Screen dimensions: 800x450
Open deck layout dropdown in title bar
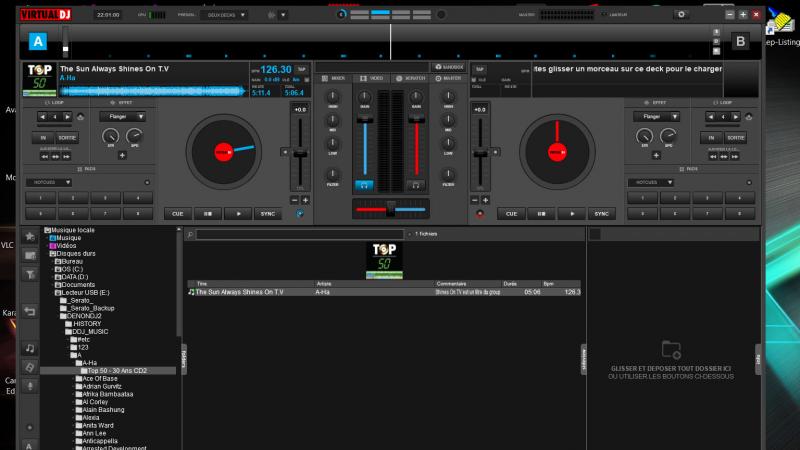click(224, 15)
